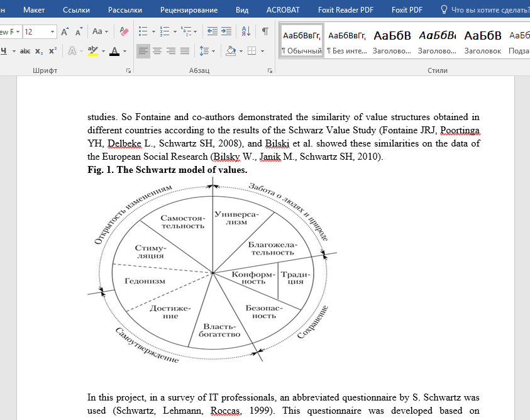Click the underlined word Roccas
530x420 pixels.
225,411
